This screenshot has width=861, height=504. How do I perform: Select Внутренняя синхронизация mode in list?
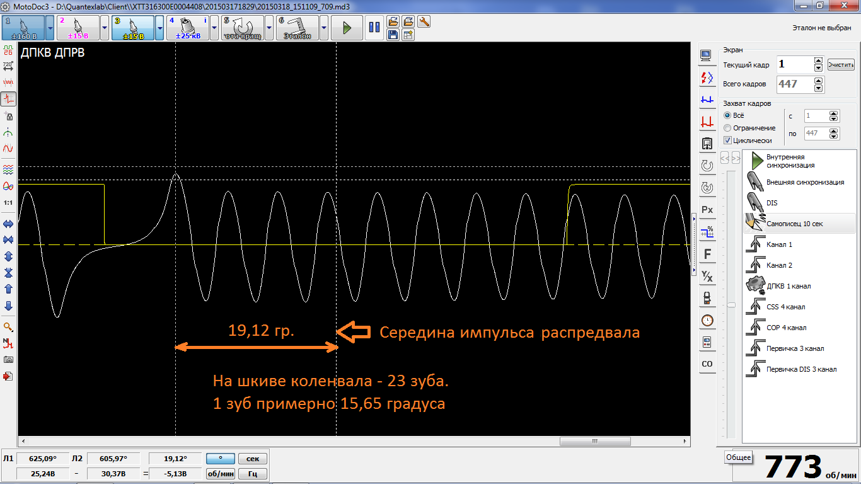(799, 161)
